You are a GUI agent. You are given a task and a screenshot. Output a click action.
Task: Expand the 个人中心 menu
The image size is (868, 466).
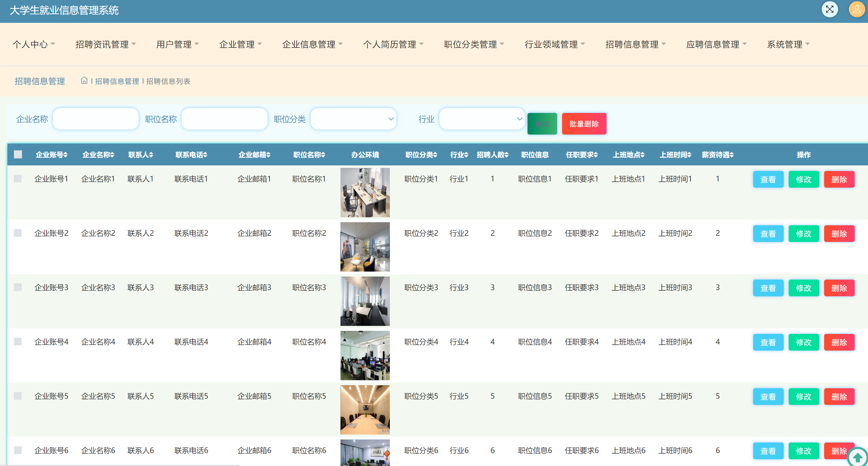tap(34, 44)
